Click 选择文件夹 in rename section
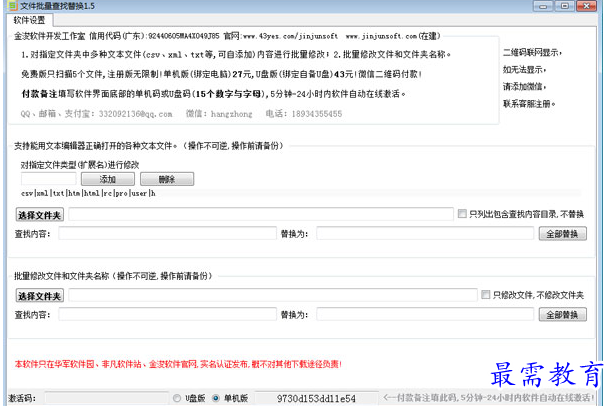This screenshot has width=612, height=406. [39, 296]
